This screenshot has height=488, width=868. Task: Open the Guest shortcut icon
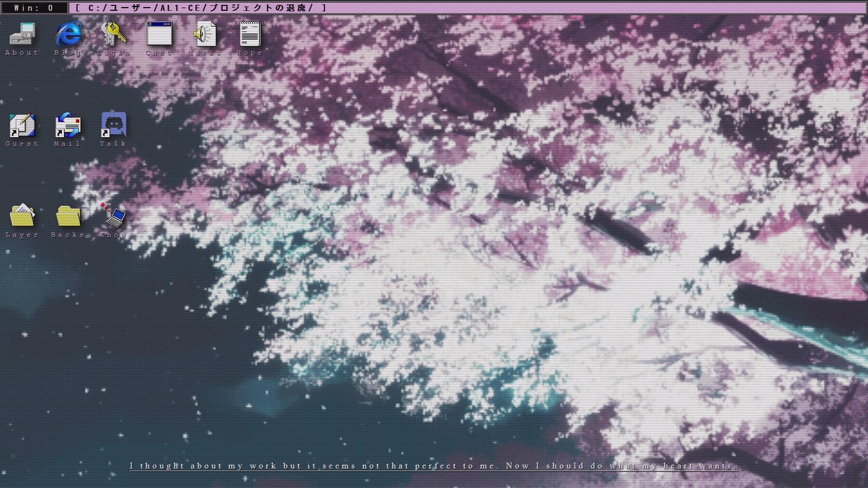[23, 125]
